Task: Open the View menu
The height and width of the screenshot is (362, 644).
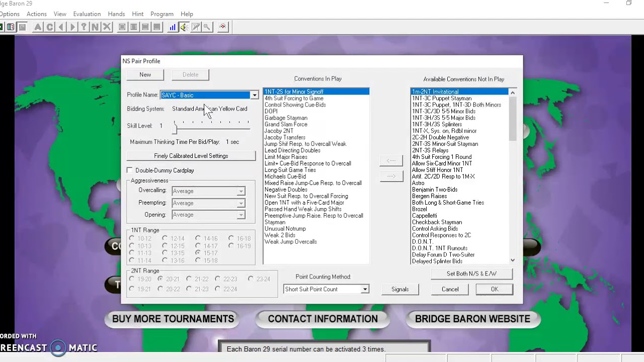Action: coord(60,14)
